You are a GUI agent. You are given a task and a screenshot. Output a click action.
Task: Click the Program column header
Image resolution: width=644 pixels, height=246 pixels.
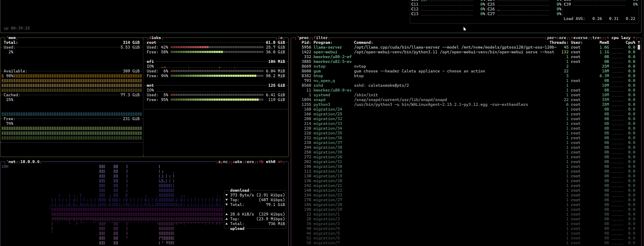click(323, 43)
